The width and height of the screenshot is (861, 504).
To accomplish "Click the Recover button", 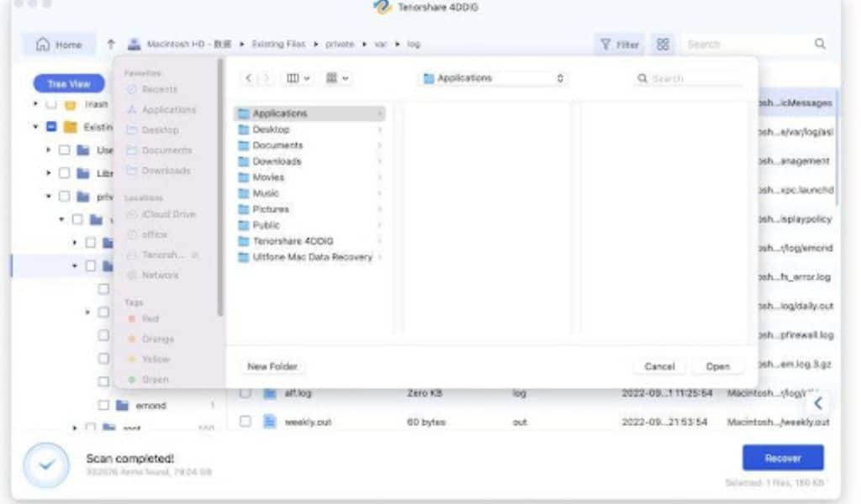I will click(x=783, y=458).
